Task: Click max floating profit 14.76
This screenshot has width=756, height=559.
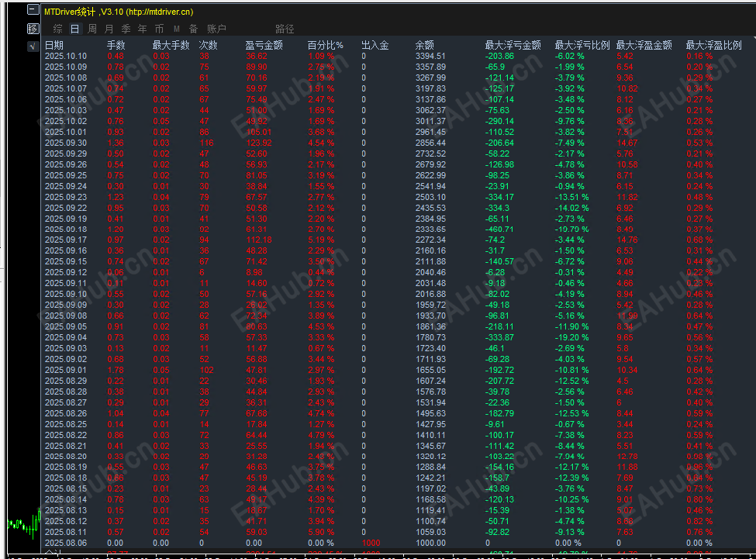Action: click(x=627, y=240)
